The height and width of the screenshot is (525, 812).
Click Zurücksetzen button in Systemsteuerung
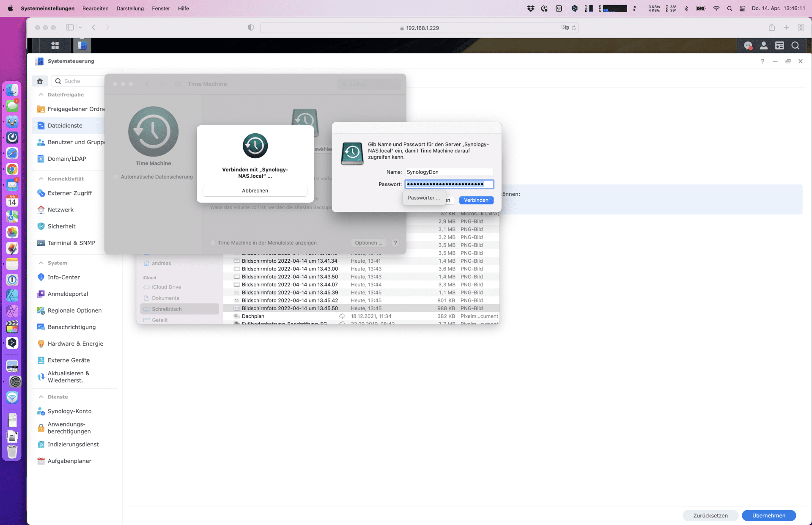pos(710,515)
